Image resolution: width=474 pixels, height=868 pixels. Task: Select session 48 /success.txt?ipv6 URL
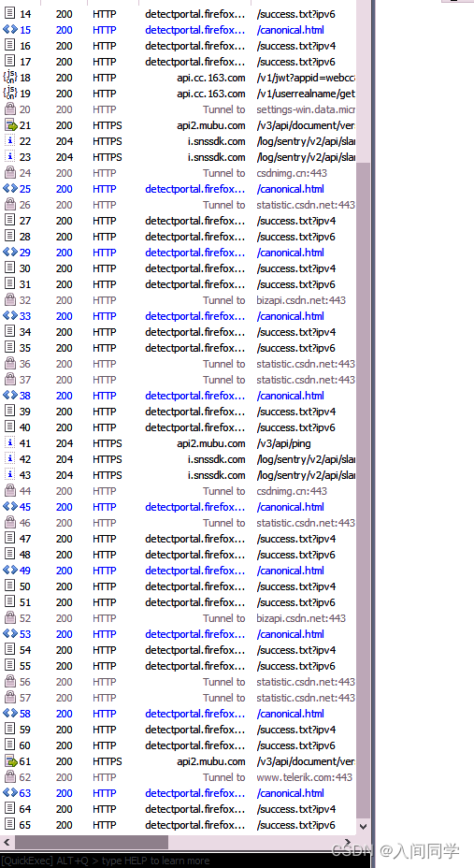(x=296, y=554)
